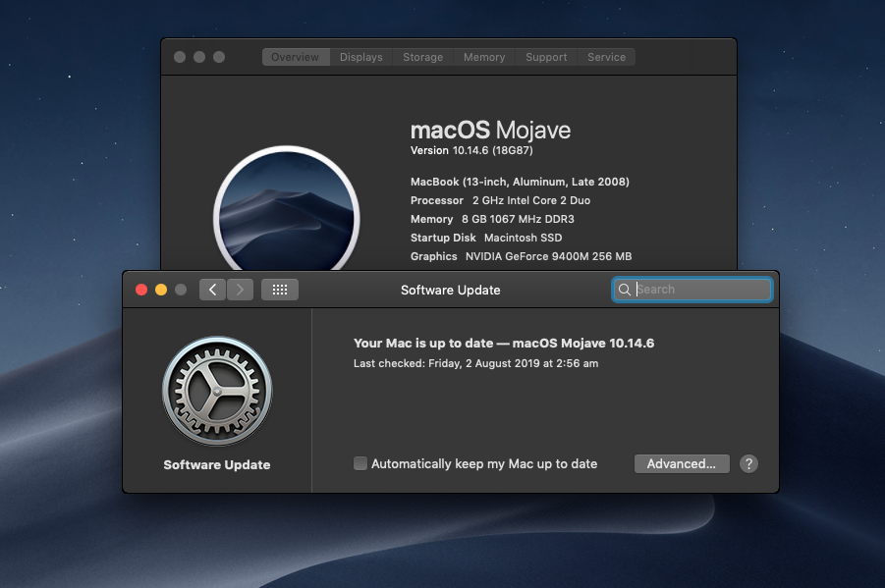Click the macOS Mojave title text
Image resolution: width=885 pixels, height=588 pixels.
point(490,131)
